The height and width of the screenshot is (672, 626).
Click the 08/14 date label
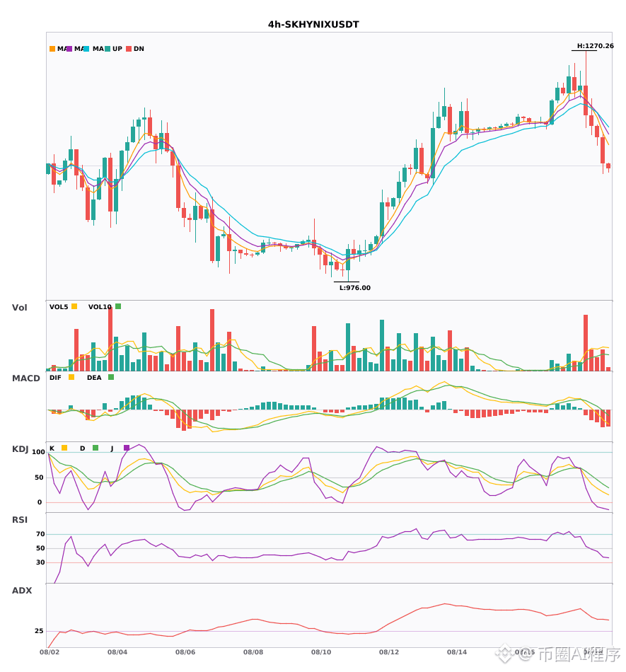457,652
